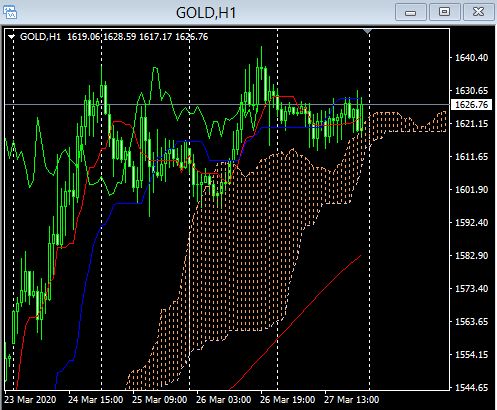The height and width of the screenshot is (410, 497).
Task: Click the 23 Mar 2020 date label
Action: (x=30, y=399)
